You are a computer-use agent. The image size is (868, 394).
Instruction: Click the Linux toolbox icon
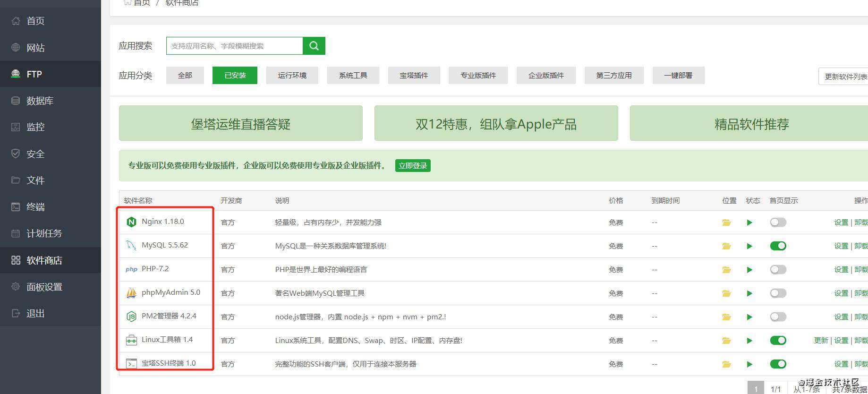[131, 340]
